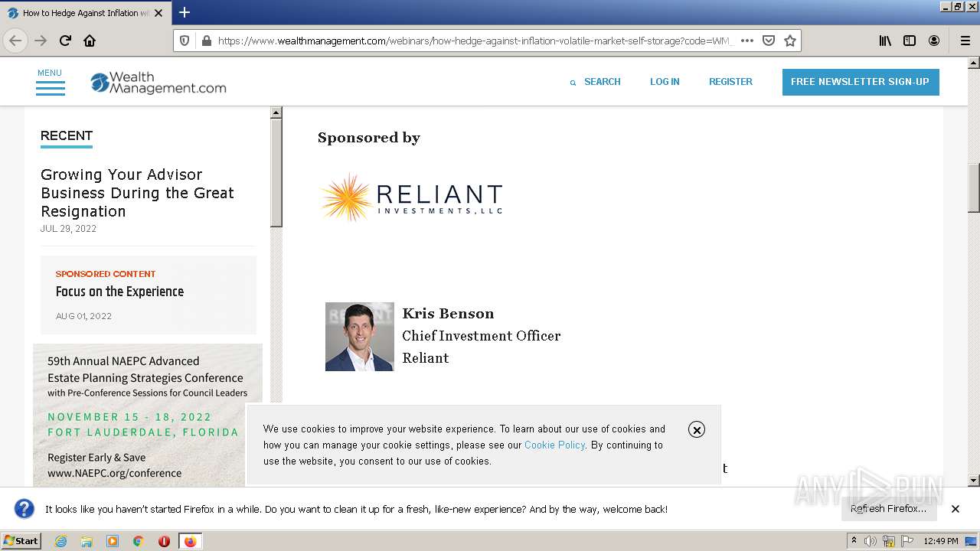Open the site MENU hamburger
This screenshot has height=551, width=980.
[x=50, y=82]
